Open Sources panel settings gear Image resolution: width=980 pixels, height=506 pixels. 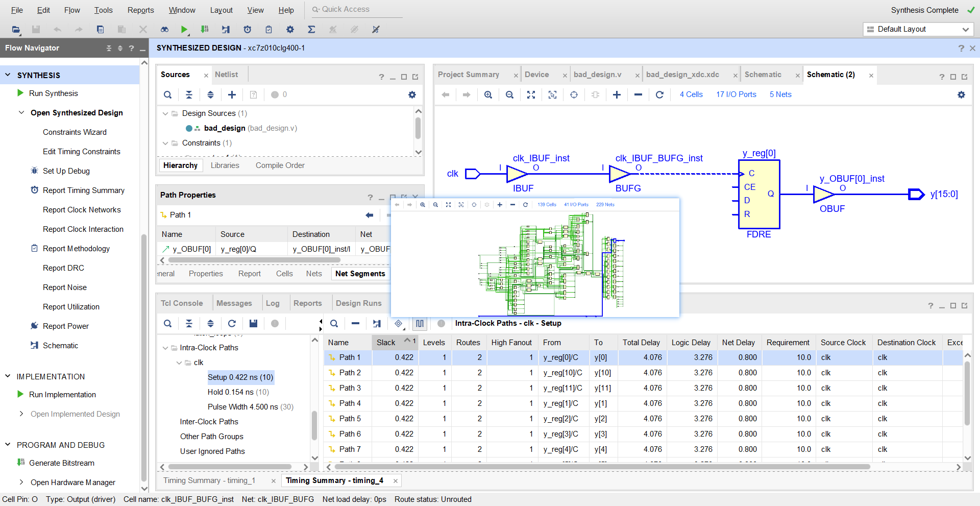click(412, 94)
